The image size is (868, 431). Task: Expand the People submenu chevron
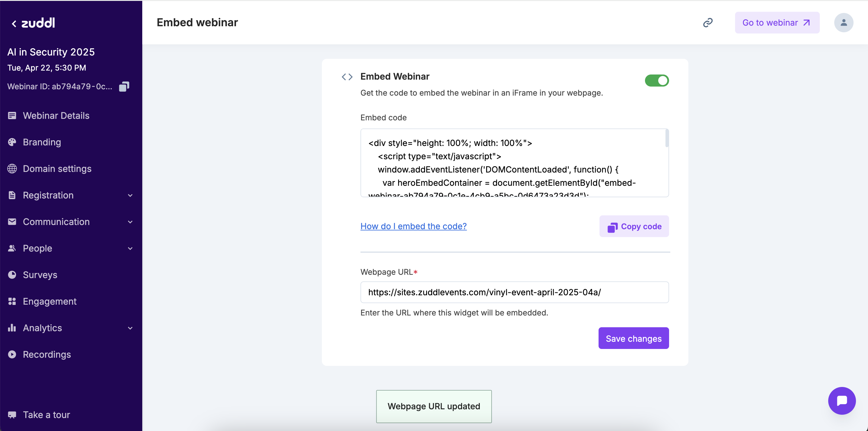[x=130, y=249]
